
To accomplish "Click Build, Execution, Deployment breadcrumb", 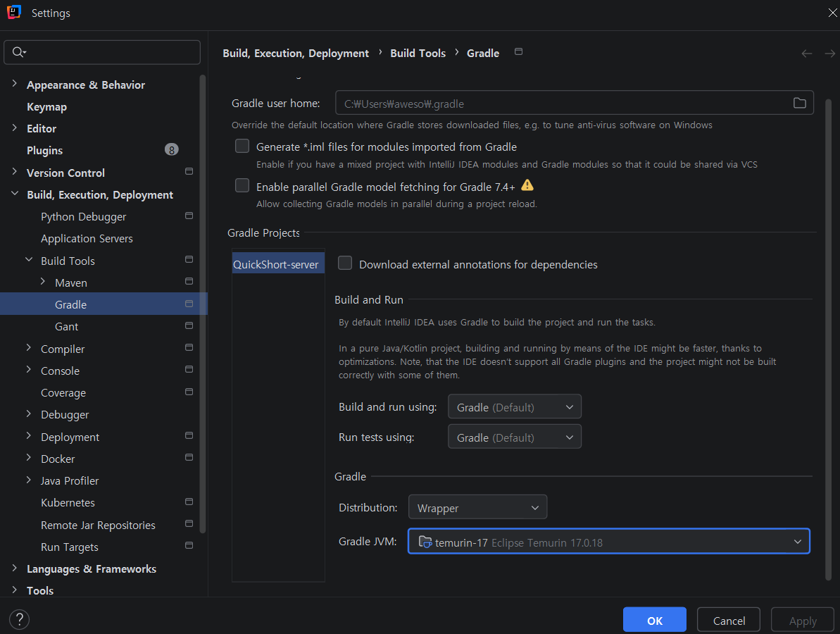I will pyautogui.click(x=296, y=53).
